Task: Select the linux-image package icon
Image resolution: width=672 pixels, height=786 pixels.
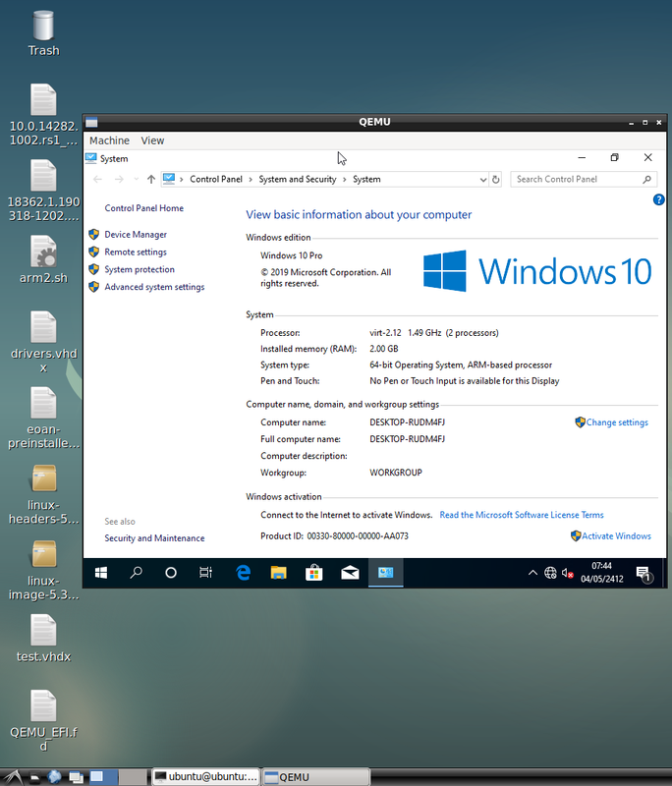Action: click(43, 570)
